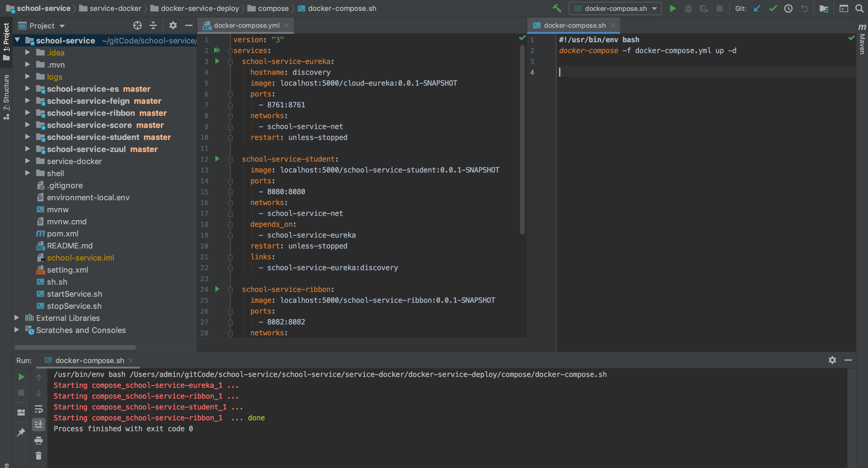868x468 pixels.
Task: Run school-service-ribbon gutter icon
Action: pos(217,289)
